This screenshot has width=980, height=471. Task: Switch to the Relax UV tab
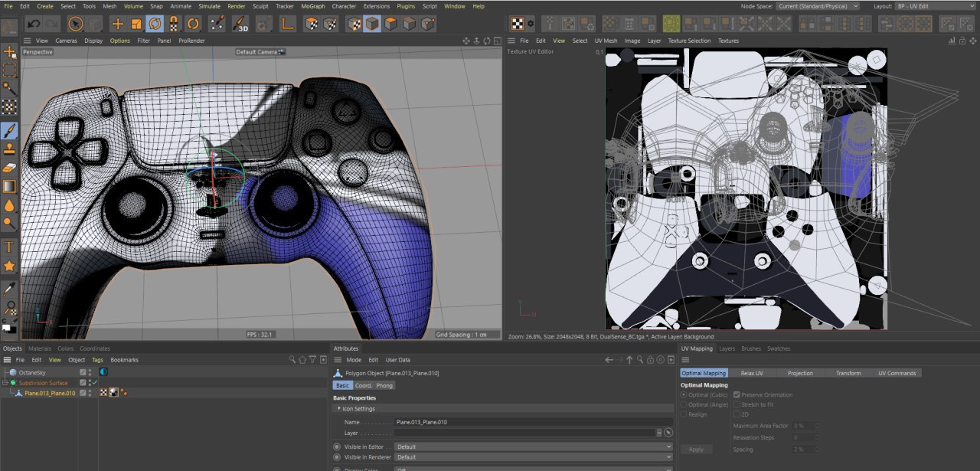coord(753,373)
